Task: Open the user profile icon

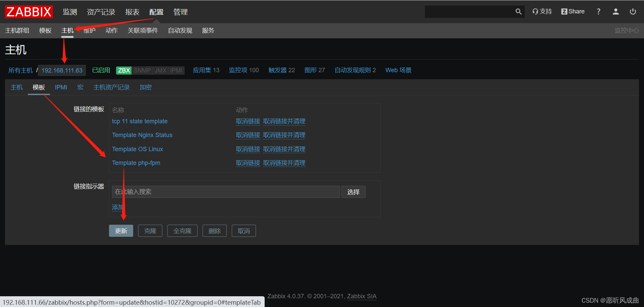Action: 616,12
